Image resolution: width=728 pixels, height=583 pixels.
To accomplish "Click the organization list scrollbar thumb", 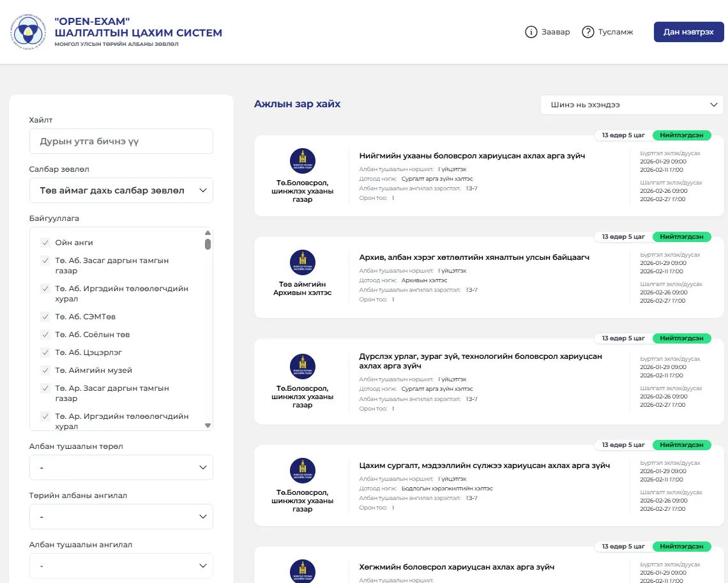I will point(208,244).
